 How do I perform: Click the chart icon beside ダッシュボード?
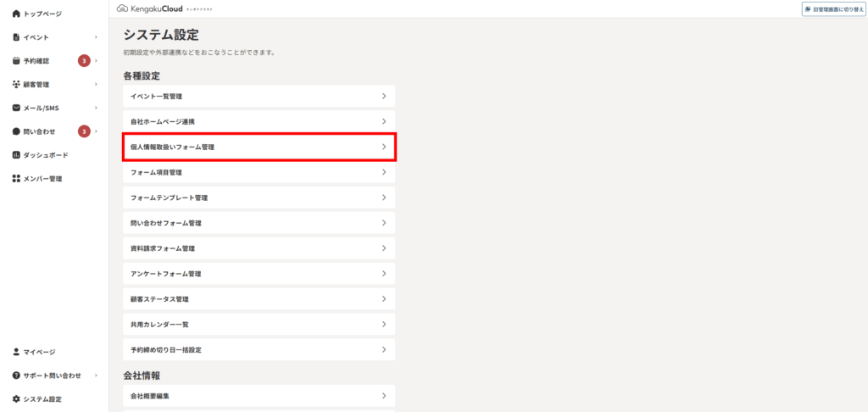click(16, 155)
